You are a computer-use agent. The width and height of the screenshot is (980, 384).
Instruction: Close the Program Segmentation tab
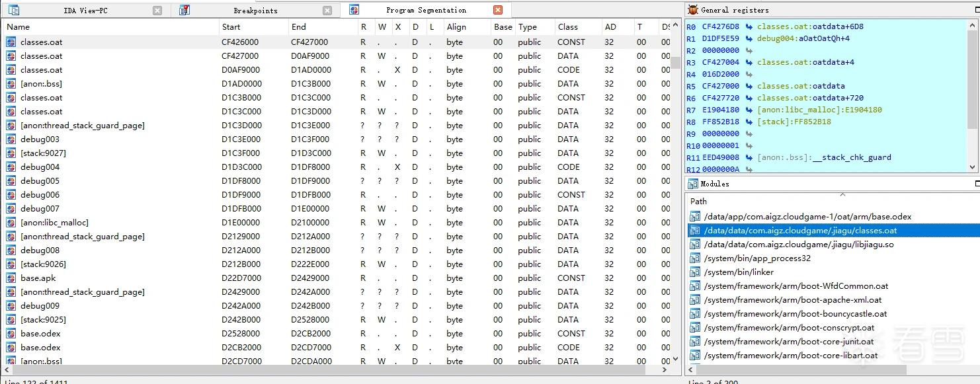pos(498,10)
